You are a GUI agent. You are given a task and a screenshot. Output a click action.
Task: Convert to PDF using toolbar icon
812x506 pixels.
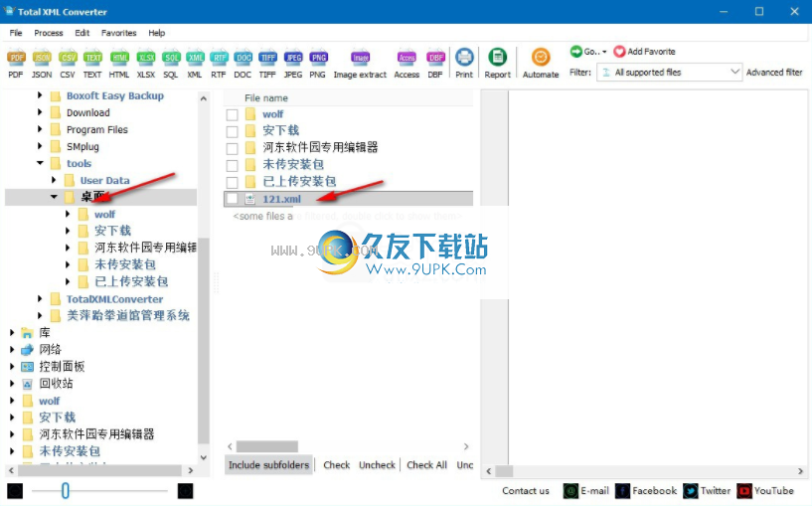coord(16,64)
